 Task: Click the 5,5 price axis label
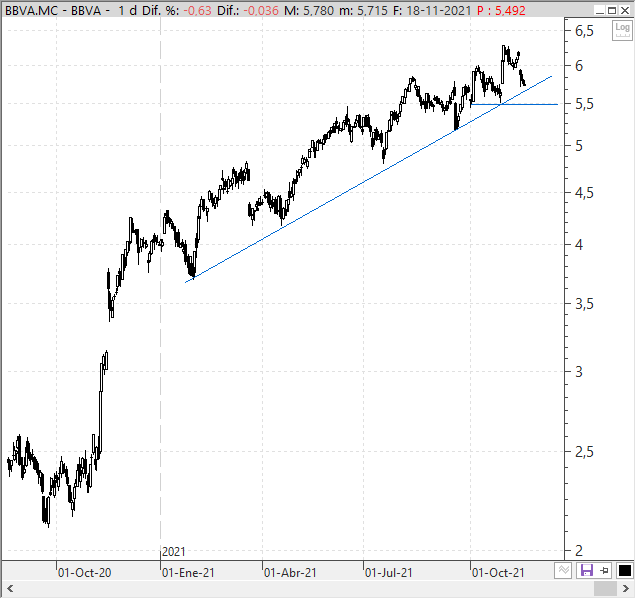click(584, 104)
